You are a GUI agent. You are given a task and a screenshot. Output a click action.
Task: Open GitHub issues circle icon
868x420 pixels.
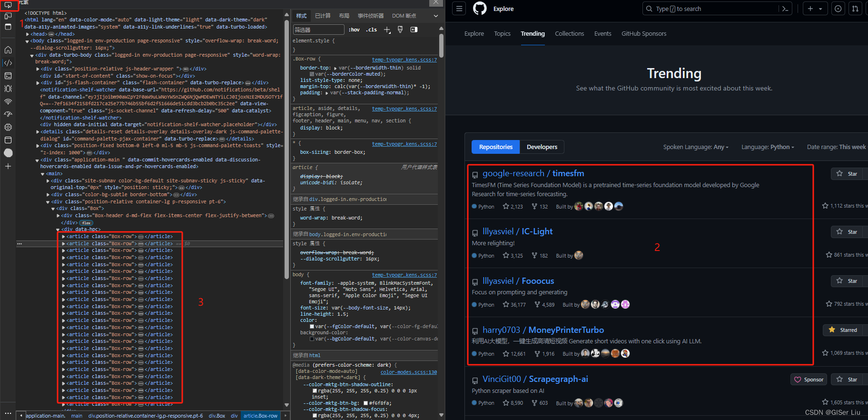point(838,9)
